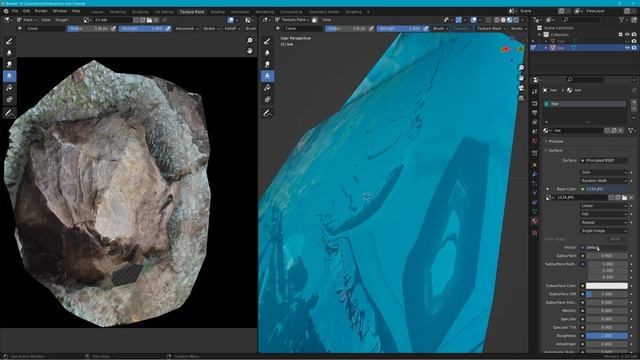Select the Mask tool in the image editor toolbar

9,100
